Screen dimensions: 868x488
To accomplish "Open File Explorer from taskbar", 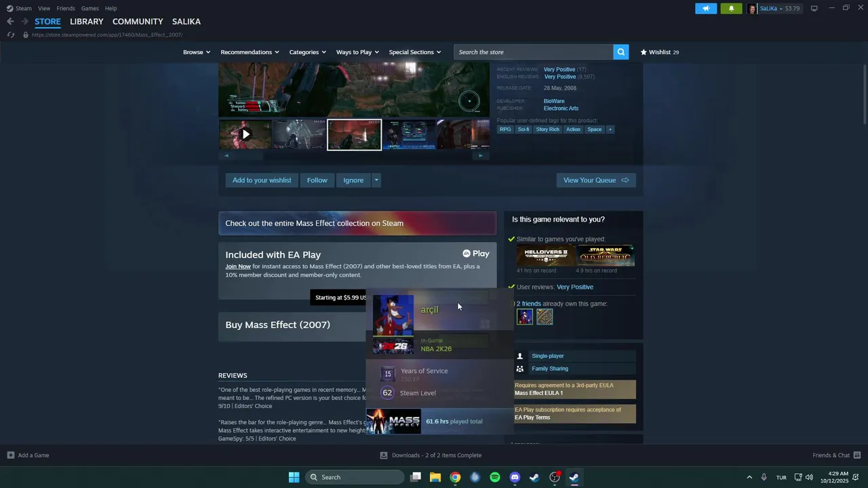I will point(435,477).
